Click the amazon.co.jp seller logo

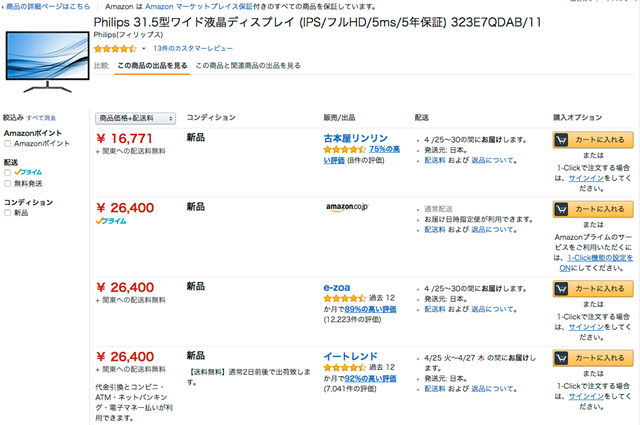tap(347, 208)
